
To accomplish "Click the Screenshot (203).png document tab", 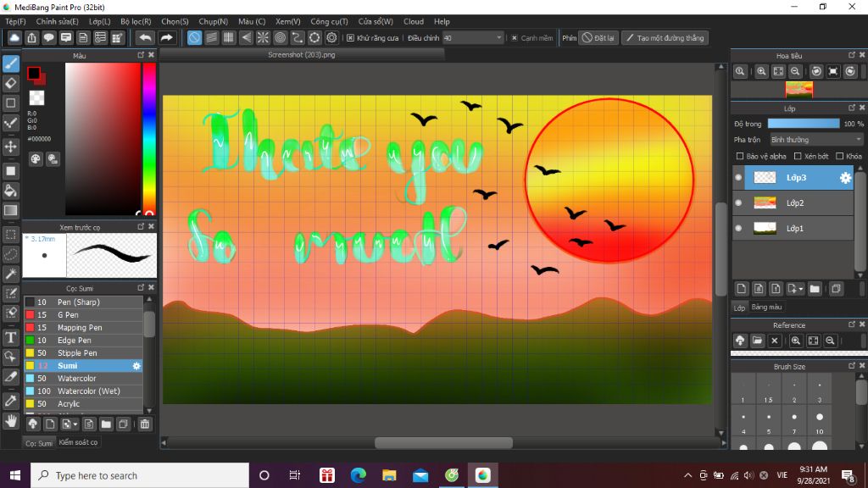I will (x=302, y=55).
